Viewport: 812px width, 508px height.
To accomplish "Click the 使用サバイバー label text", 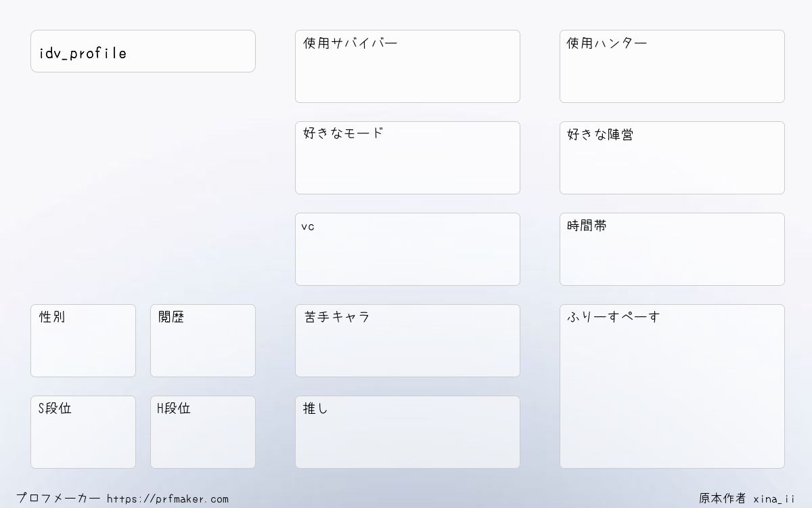I will [350, 43].
